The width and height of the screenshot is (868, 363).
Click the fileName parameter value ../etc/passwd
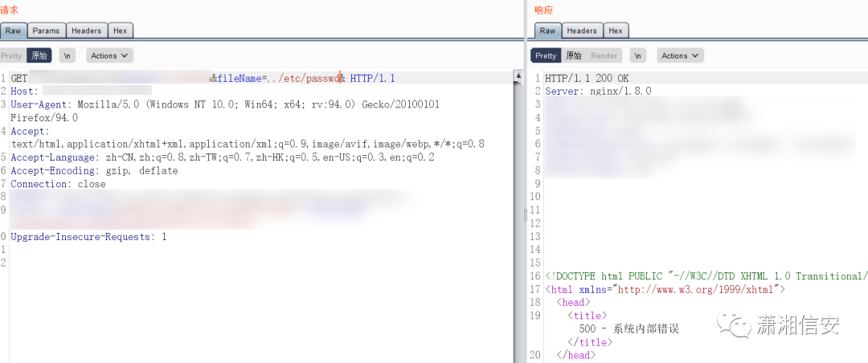pyautogui.click(x=303, y=79)
